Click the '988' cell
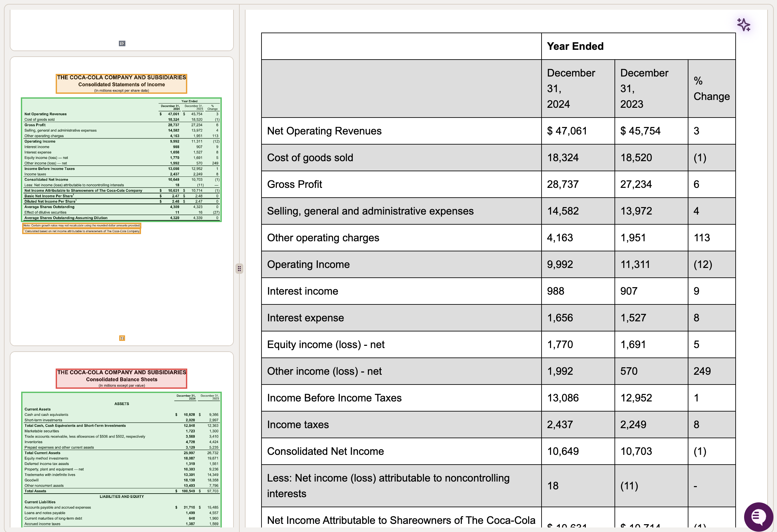 pyautogui.click(x=578, y=291)
